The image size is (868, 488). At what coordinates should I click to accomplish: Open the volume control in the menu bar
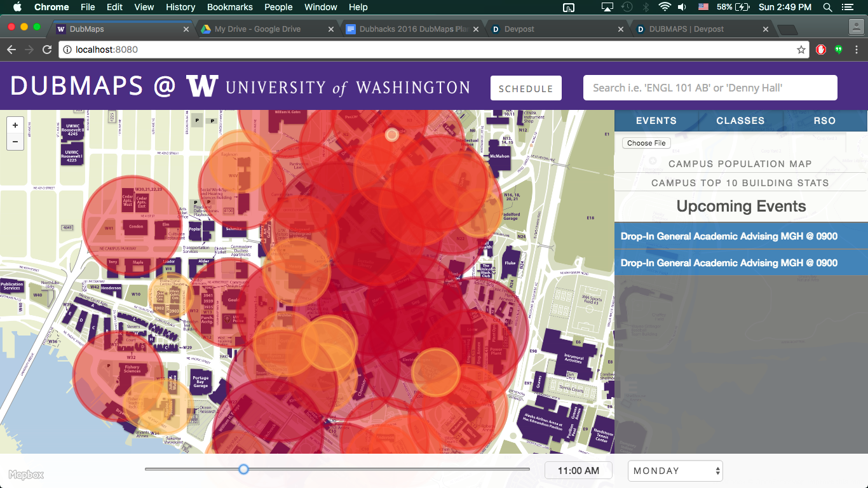(682, 7)
